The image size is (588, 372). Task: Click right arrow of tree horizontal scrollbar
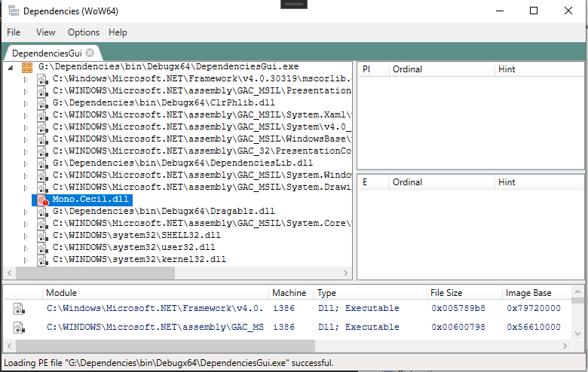346,273
